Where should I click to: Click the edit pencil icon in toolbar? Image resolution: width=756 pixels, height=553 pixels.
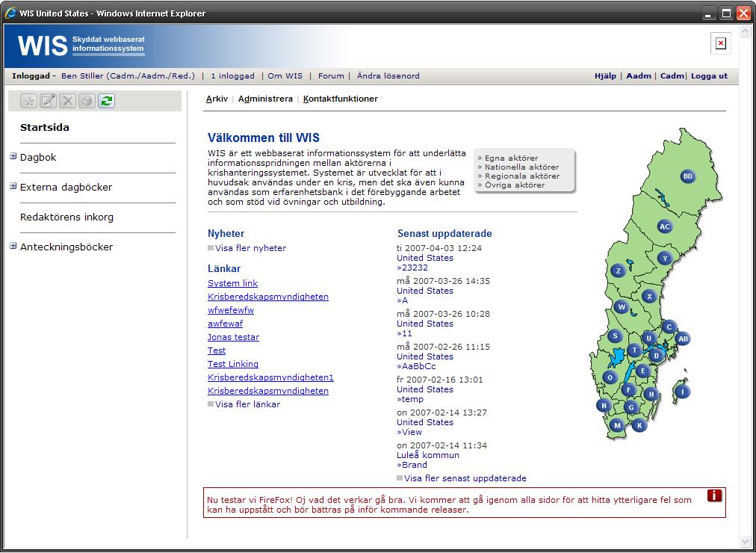(49, 101)
